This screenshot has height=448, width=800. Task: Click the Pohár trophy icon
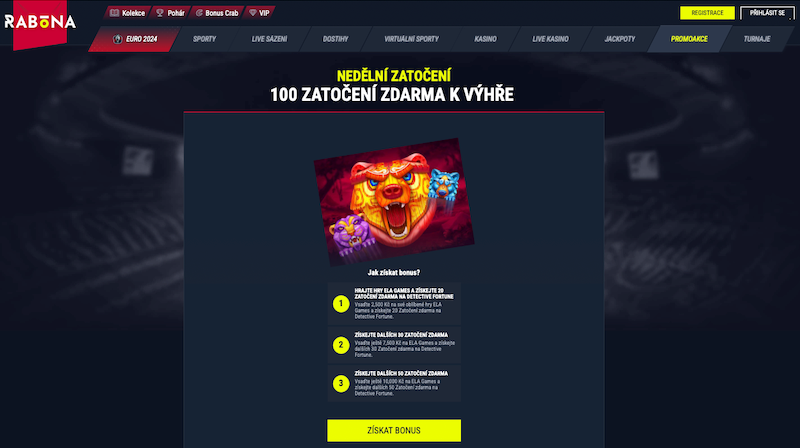point(160,13)
